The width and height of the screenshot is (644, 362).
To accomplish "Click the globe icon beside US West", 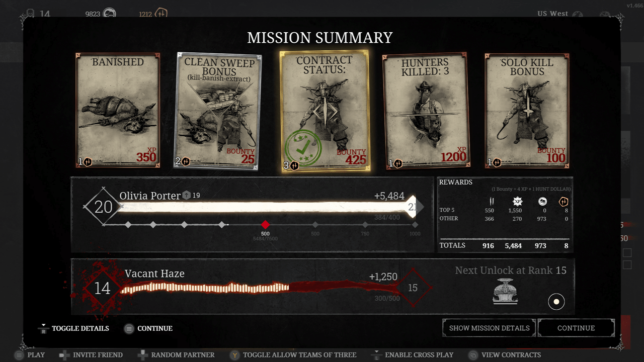I will 577,15.
